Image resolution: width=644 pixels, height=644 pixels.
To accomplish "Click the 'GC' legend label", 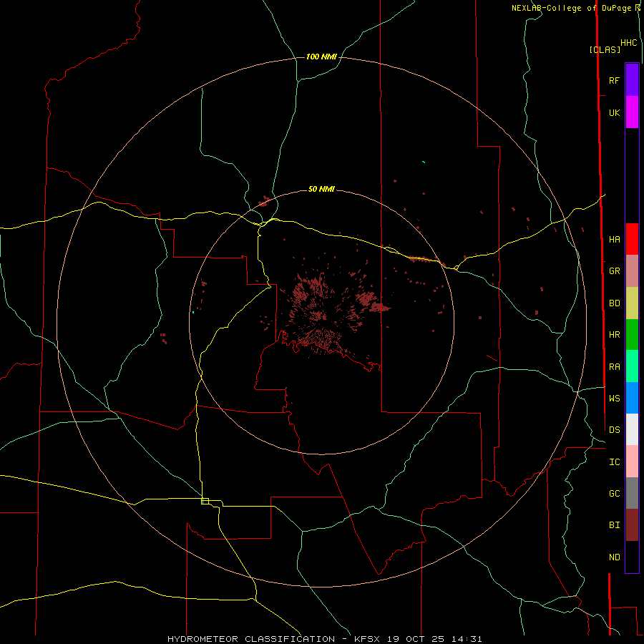I will 615,494.
